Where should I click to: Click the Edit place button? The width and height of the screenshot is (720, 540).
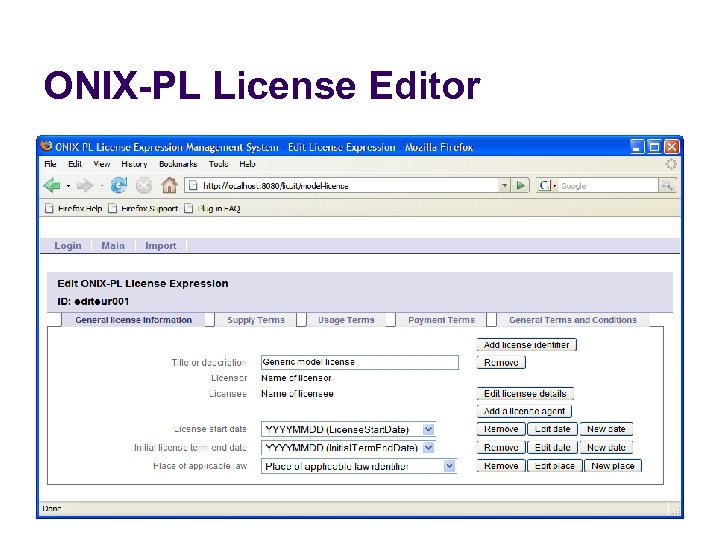point(555,466)
